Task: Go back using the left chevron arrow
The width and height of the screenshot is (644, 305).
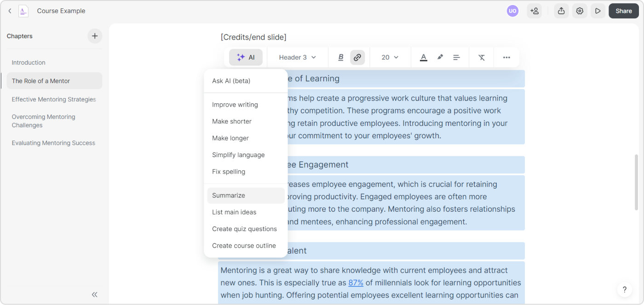Action: tap(10, 11)
